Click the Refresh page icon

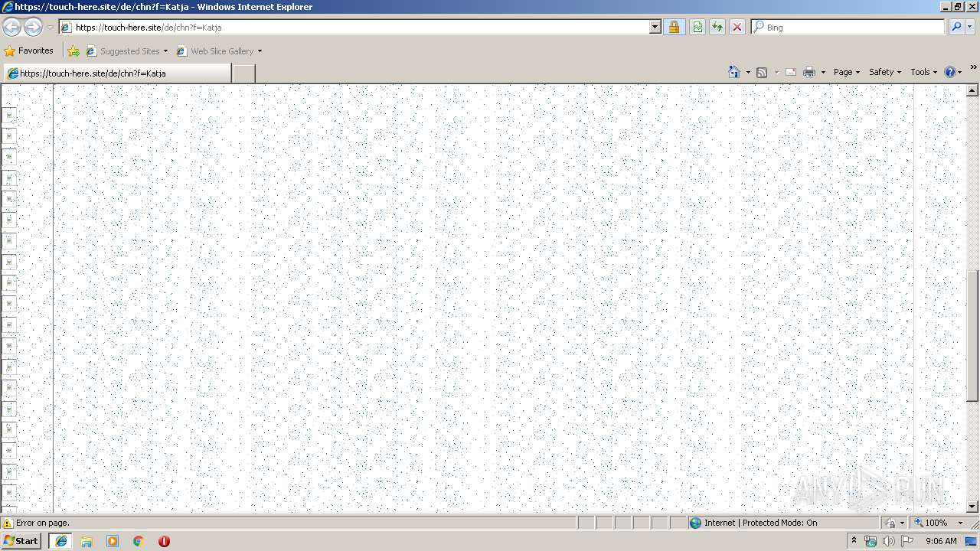point(717,27)
